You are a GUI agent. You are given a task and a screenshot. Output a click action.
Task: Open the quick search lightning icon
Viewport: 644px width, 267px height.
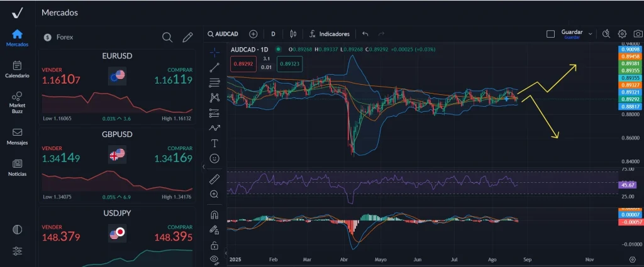pos(606,34)
